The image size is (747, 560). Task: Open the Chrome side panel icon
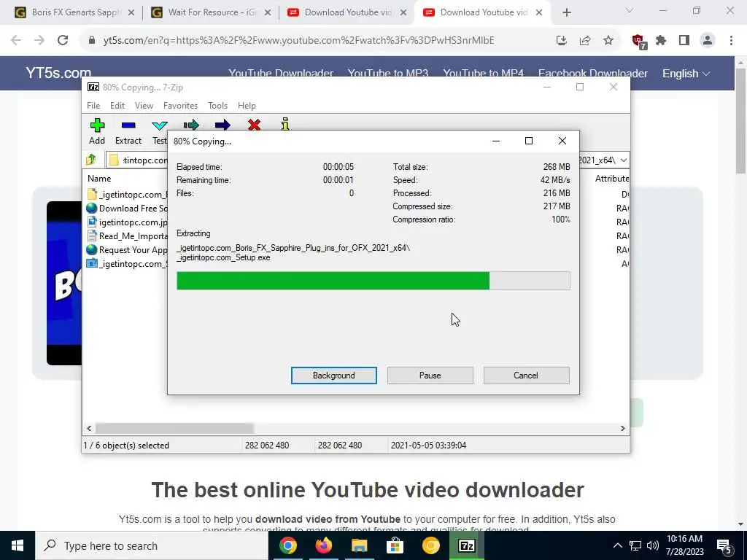[x=684, y=41]
